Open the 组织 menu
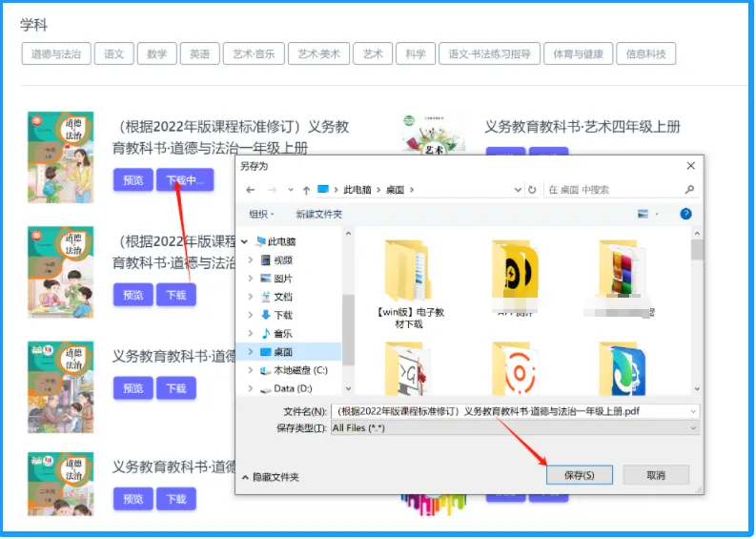This screenshot has height=539, width=756. [261, 215]
